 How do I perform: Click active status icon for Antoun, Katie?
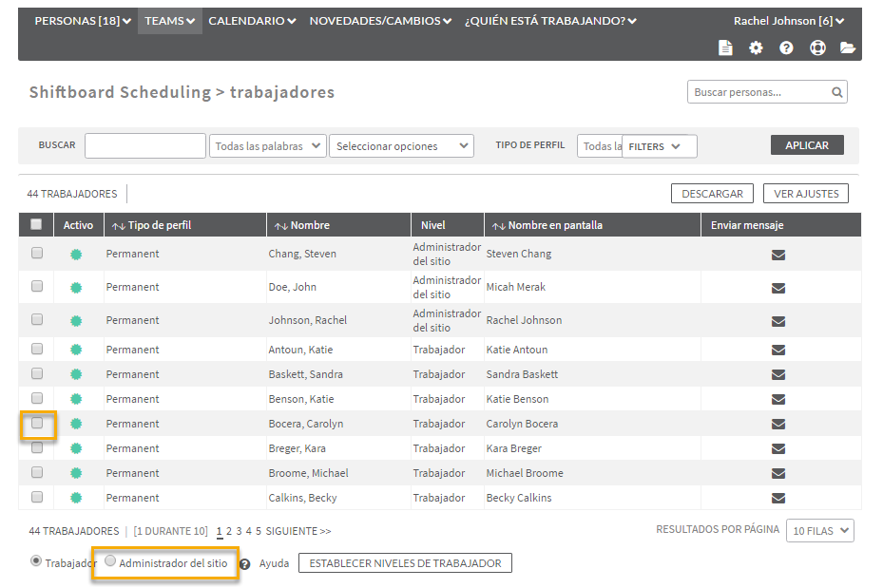pyautogui.click(x=76, y=350)
